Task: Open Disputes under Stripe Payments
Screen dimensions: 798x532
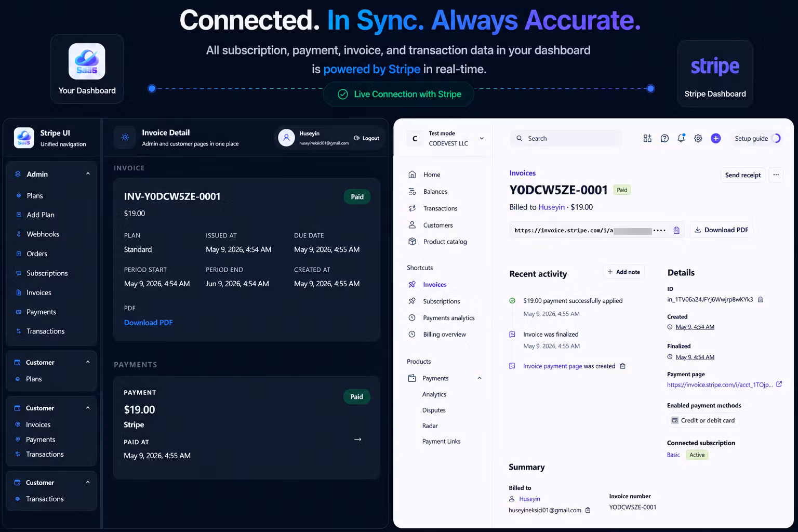Action: click(434, 410)
